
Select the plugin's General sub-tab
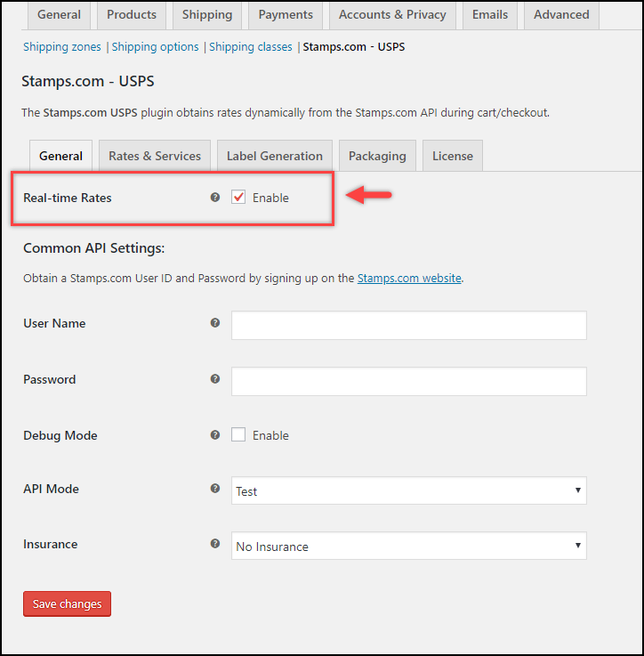click(x=60, y=156)
